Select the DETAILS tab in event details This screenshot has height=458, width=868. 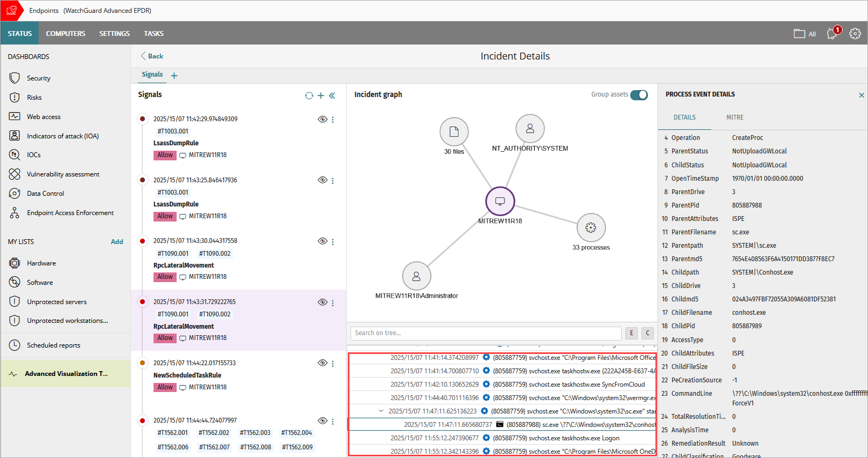point(684,117)
